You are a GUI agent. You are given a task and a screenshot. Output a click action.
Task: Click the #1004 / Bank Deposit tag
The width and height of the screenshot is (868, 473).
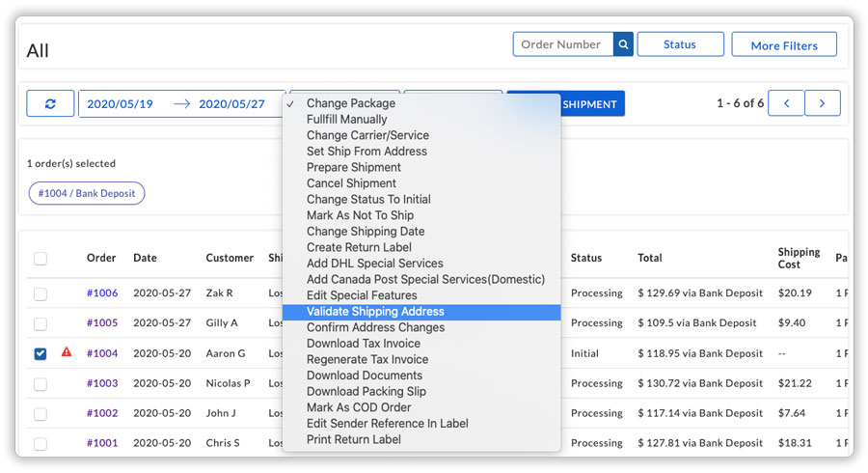click(x=87, y=194)
